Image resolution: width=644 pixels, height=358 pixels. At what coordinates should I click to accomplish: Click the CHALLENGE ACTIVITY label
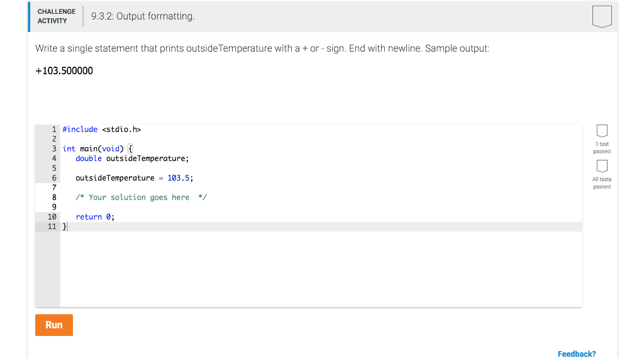coord(56,16)
